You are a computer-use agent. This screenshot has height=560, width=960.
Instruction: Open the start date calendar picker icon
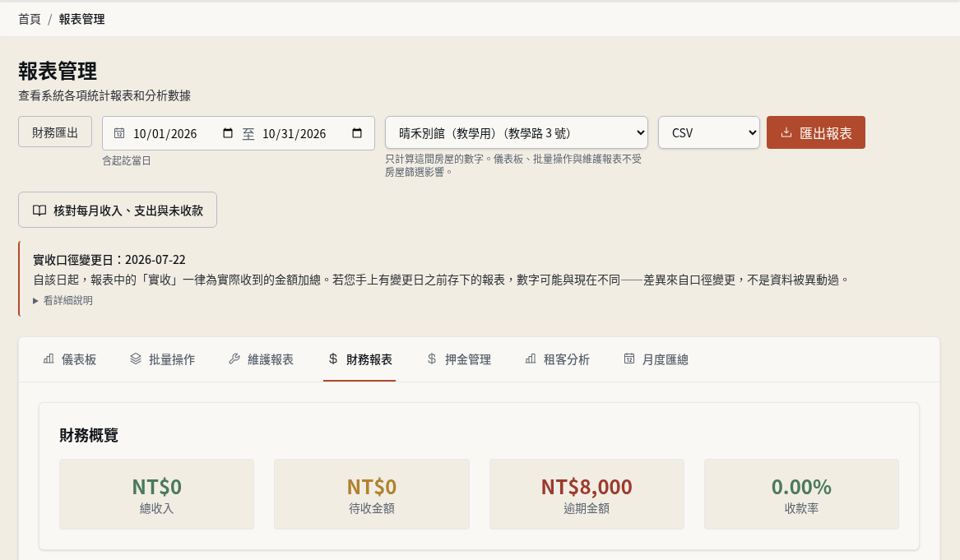pos(228,133)
